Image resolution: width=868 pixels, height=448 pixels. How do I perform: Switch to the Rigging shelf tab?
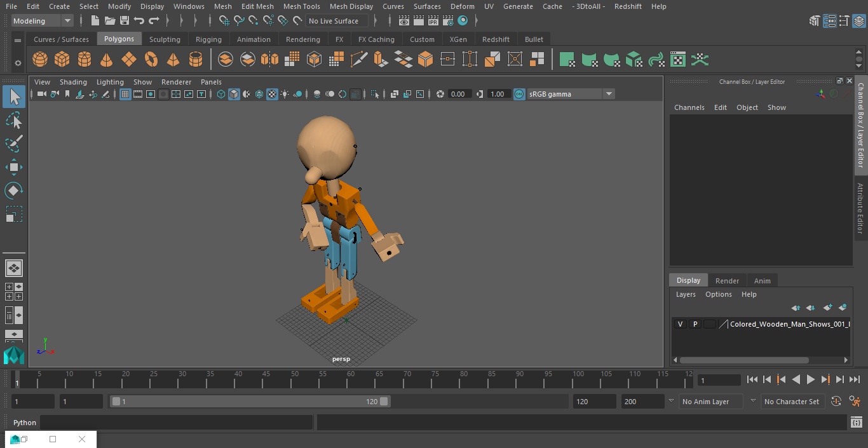[208, 39]
